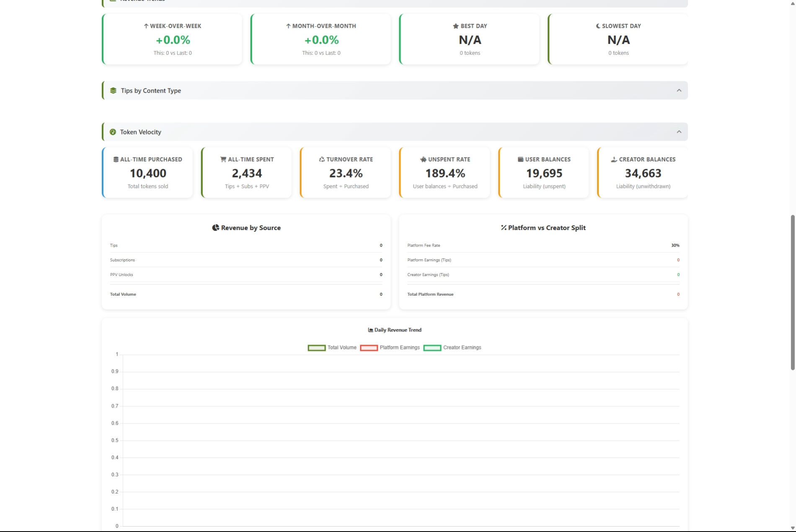Click the shopping cart icon for All-Time Spent
796x532 pixels.
coord(223,159)
